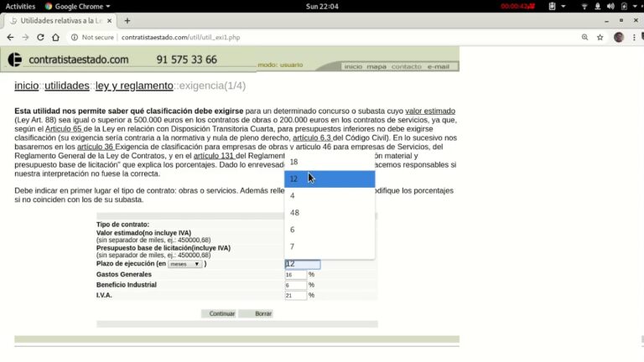Open the Chrome profile avatar
This screenshot has width=644, height=362.
pyautogui.click(x=619, y=38)
